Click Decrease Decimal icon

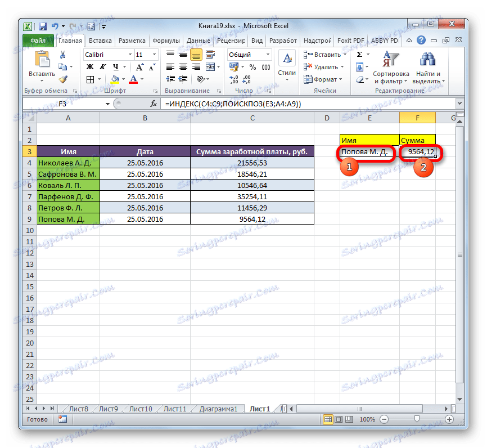pos(246,79)
